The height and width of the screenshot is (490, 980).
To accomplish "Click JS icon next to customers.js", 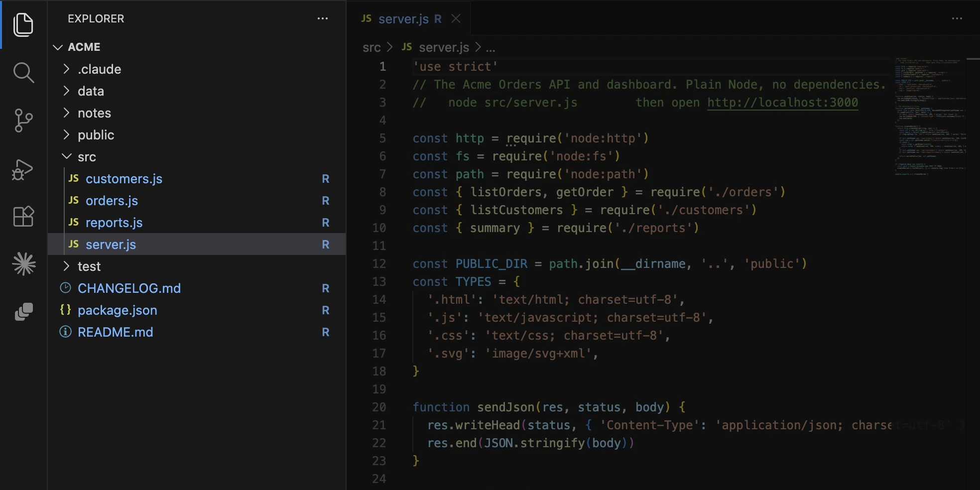I will coord(74,178).
